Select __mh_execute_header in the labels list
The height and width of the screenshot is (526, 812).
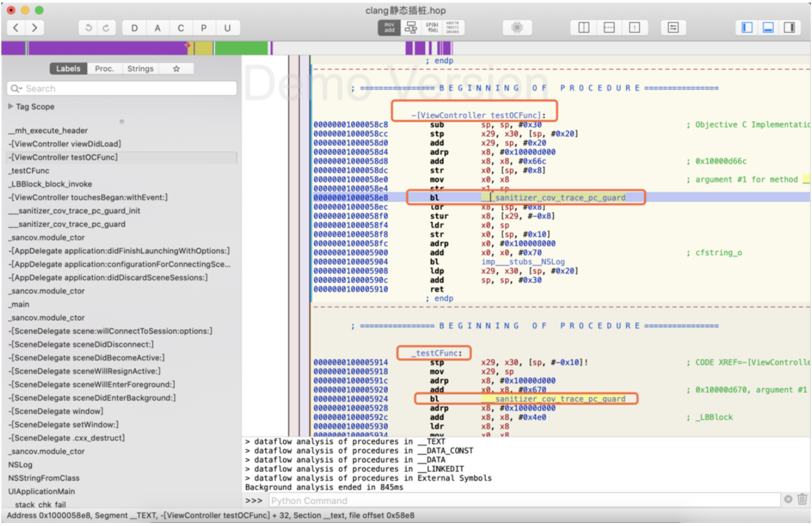pos(48,131)
